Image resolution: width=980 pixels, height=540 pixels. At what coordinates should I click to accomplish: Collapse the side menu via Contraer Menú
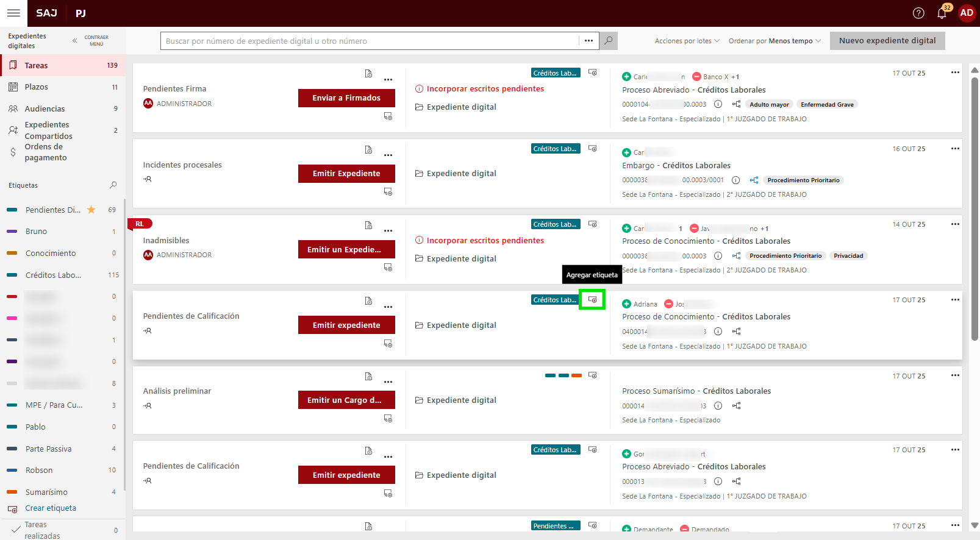(91, 41)
